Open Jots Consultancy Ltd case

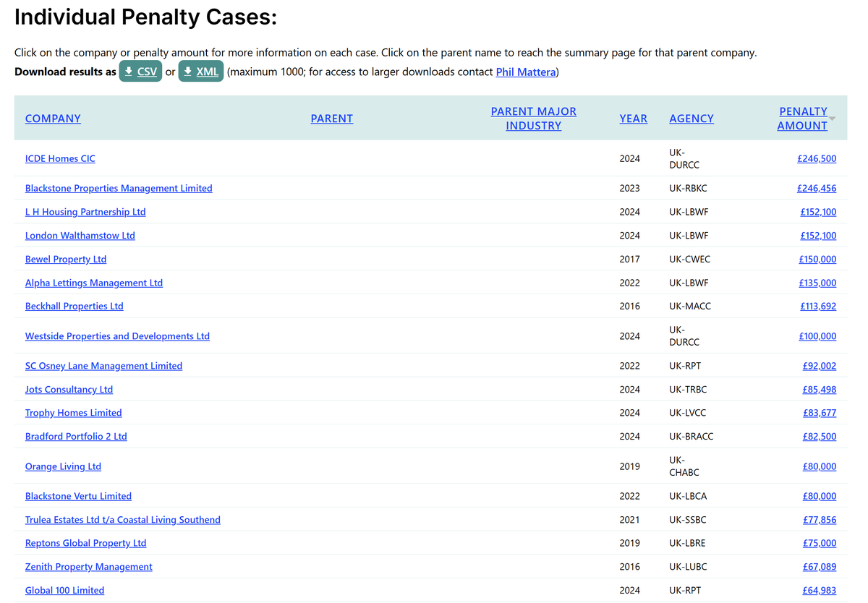click(69, 389)
